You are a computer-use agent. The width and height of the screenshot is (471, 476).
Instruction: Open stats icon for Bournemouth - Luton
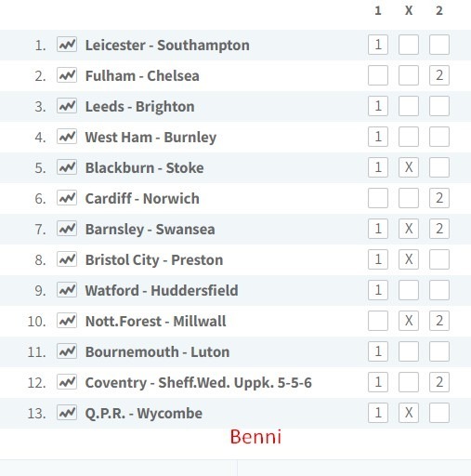click(67, 351)
